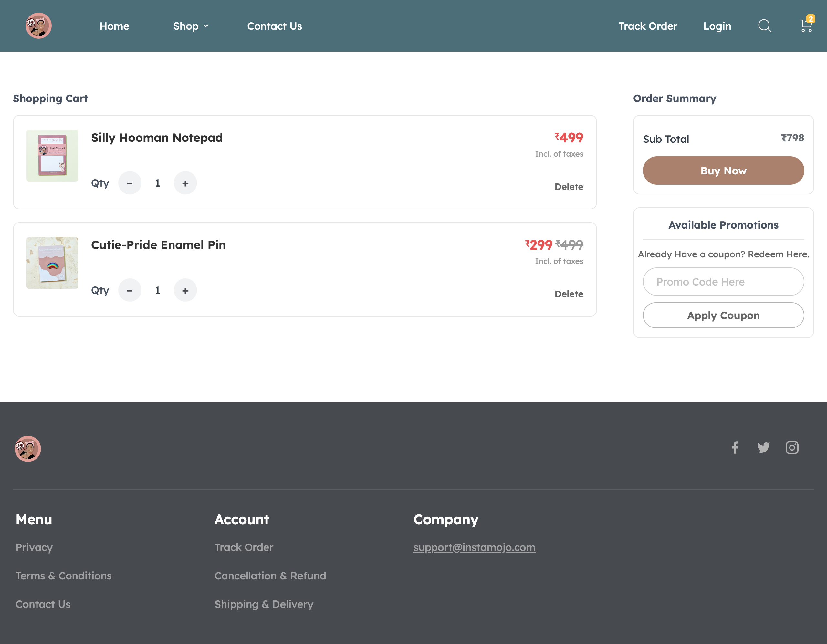Viewport: 827px width, 644px height.
Task: Increase Cutie-Pride Enamel Pin quantity
Action: click(185, 290)
